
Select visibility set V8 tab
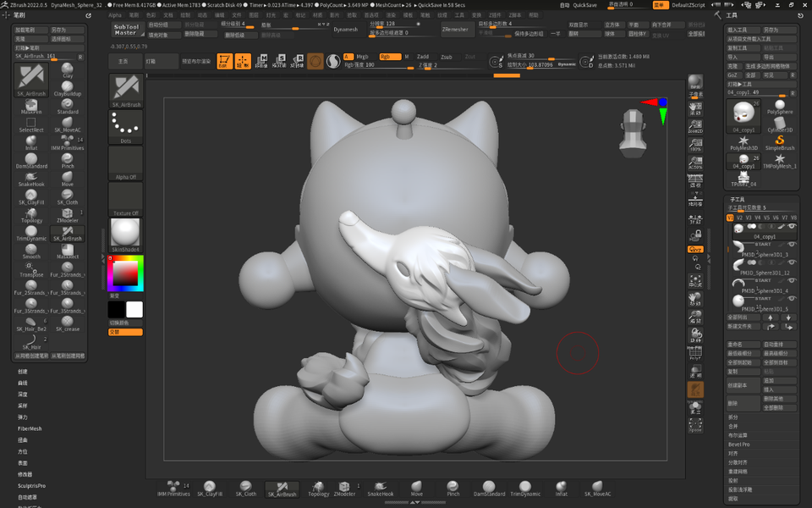(793, 218)
